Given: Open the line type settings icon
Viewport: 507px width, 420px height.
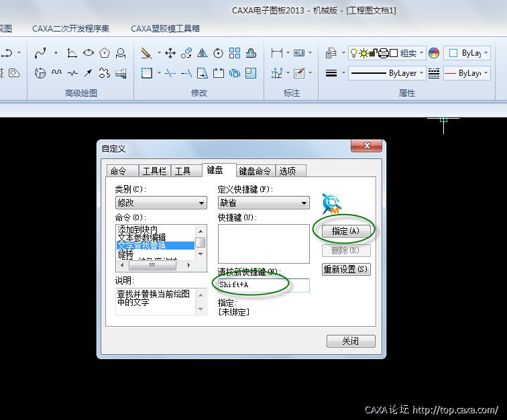Looking at the screenshot, I should point(434,73).
